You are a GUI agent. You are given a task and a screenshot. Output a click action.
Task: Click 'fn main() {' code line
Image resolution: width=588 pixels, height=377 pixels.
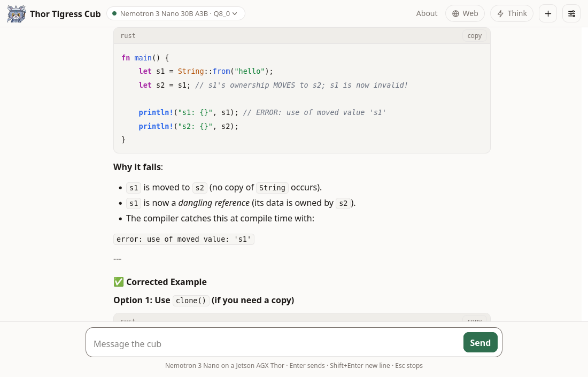pyautogui.click(x=145, y=58)
